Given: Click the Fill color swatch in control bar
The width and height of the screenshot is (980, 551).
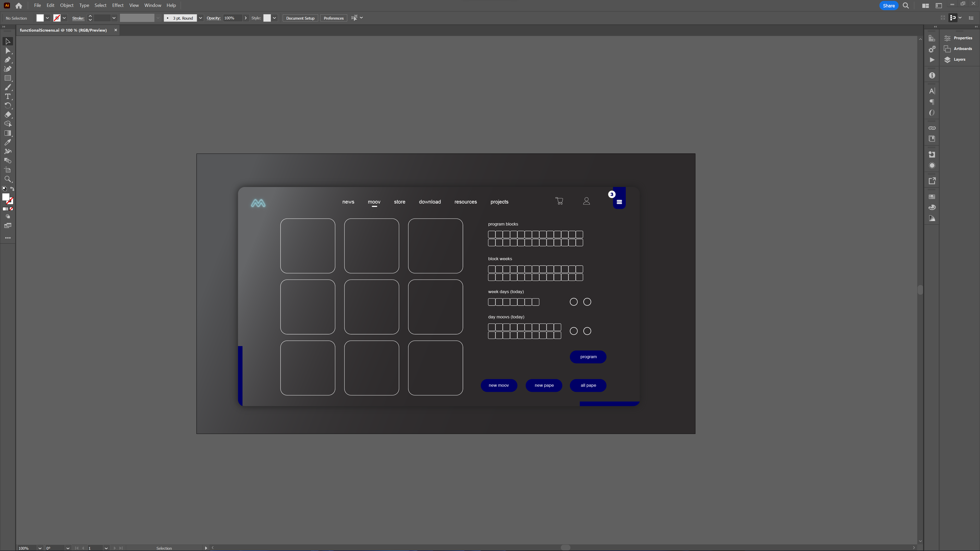Looking at the screenshot, I should pos(40,18).
